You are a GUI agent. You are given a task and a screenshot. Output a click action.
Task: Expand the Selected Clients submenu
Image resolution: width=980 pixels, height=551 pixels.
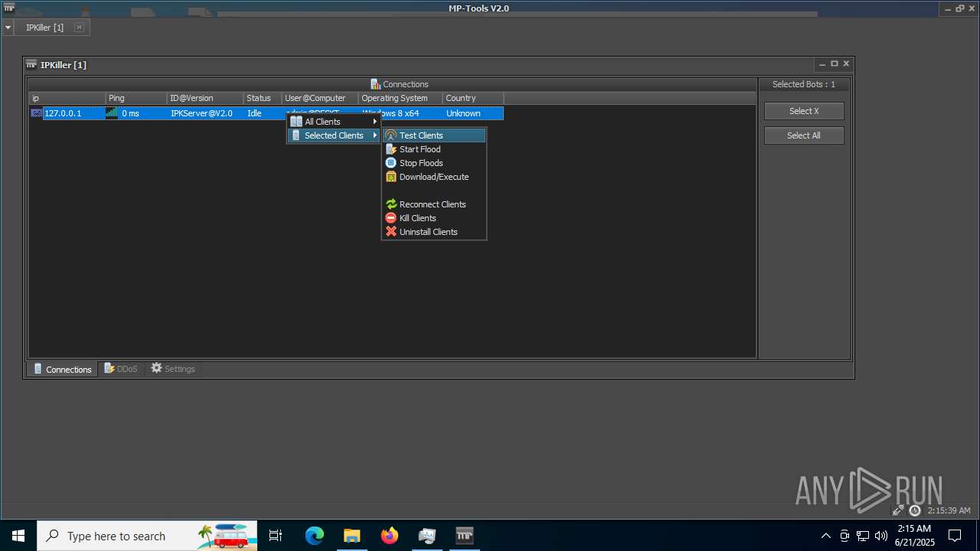tap(334, 135)
